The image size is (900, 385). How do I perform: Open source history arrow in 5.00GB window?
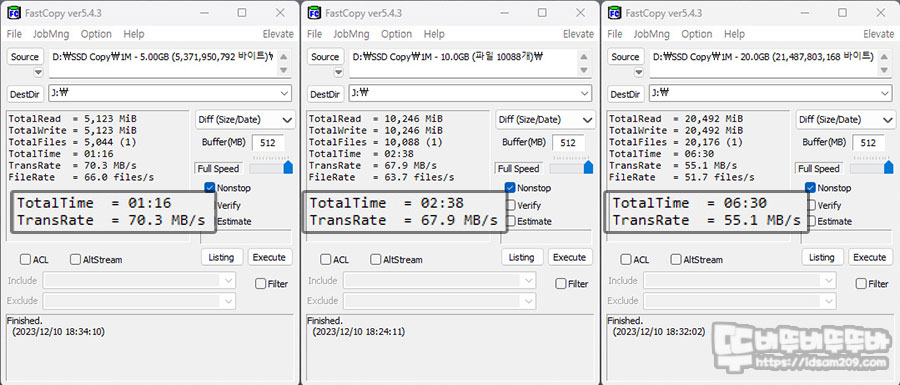(38, 72)
